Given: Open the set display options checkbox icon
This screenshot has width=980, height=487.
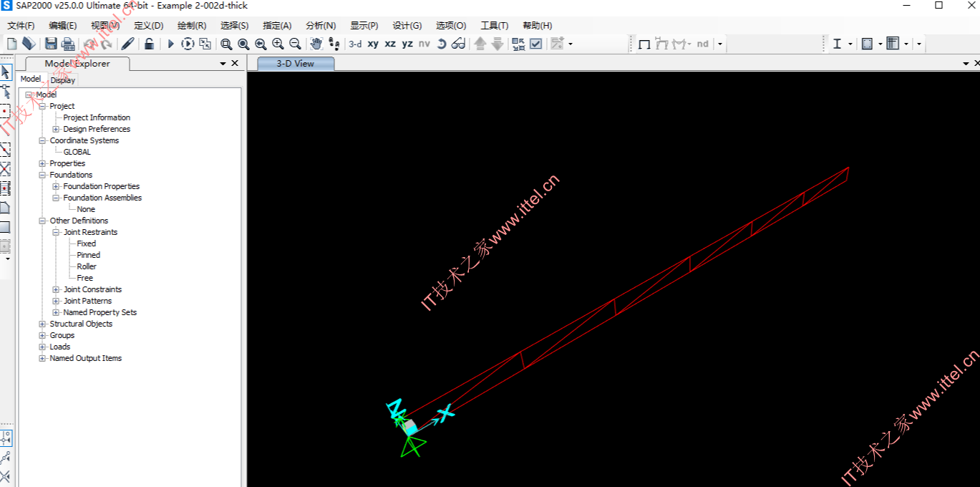Looking at the screenshot, I should click(x=535, y=44).
